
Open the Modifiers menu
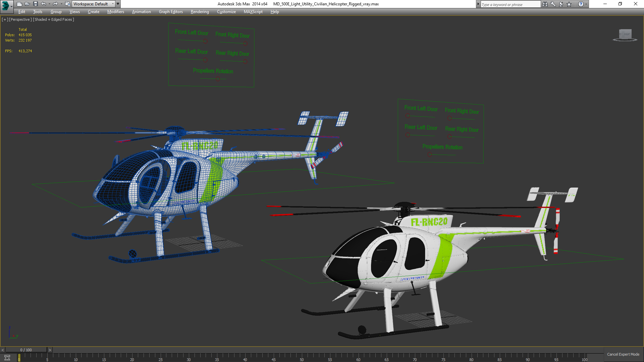click(115, 12)
